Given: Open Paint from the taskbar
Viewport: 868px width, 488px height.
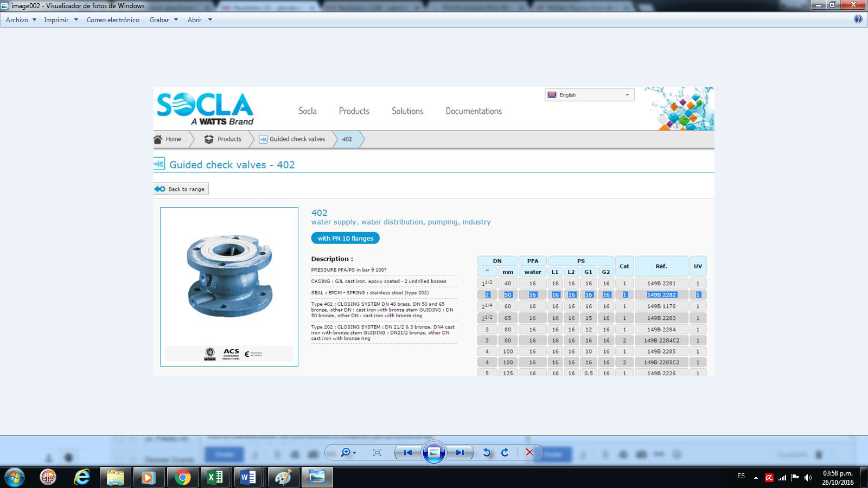Looking at the screenshot, I should (283, 477).
